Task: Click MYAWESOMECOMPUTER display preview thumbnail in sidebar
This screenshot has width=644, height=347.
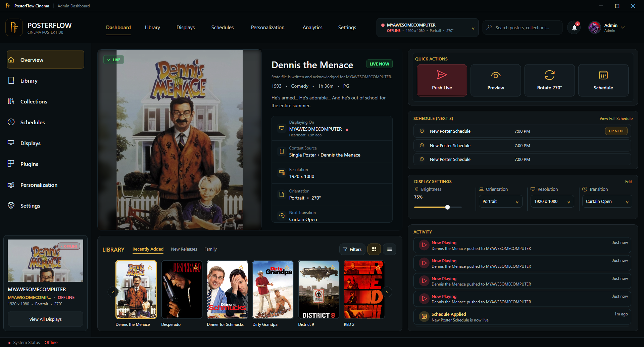Action: 45,261
